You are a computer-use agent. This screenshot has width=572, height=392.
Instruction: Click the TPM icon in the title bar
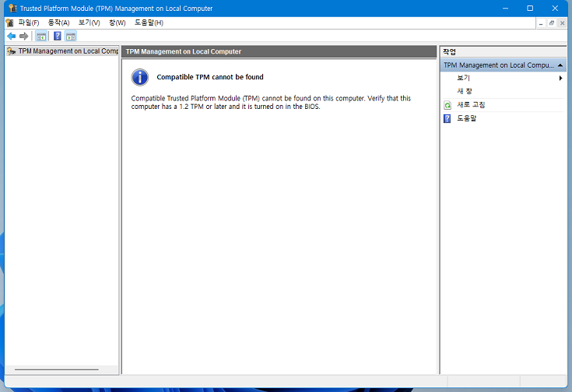[12, 8]
